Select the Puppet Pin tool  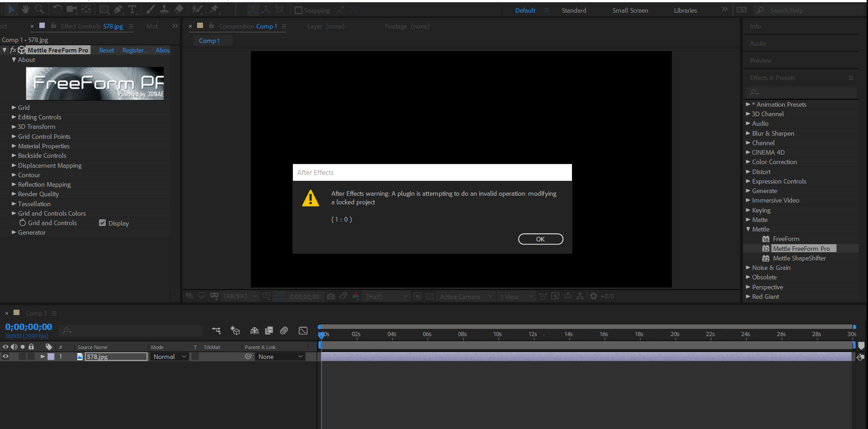[x=214, y=9]
